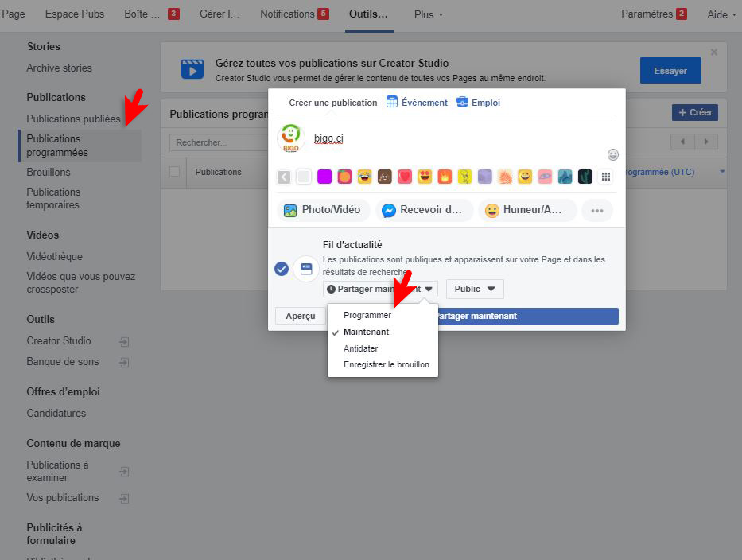Pick the blue watercolor background
This screenshot has width=742, height=560.
(x=565, y=177)
